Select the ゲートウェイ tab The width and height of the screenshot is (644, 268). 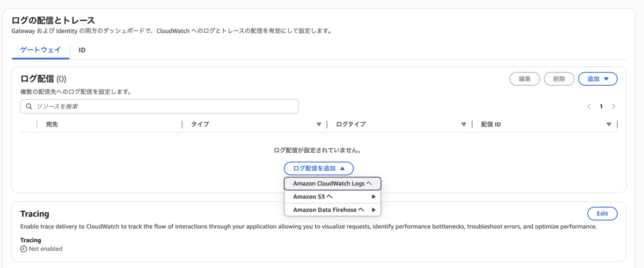tap(41, 50)
